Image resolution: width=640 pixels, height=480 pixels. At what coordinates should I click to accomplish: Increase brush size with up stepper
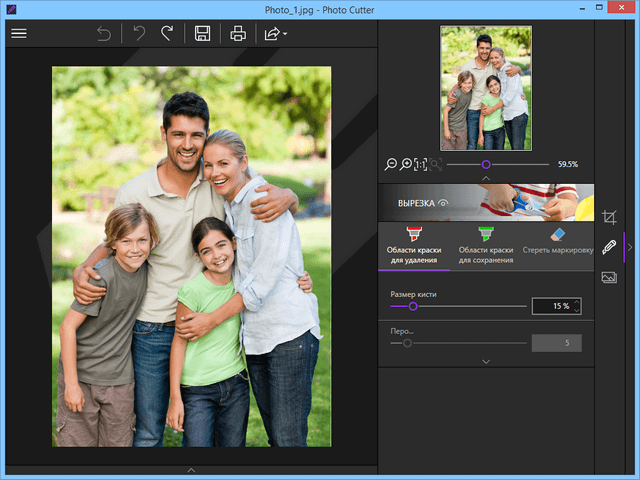pyautogui.click(x=576, y=302)
